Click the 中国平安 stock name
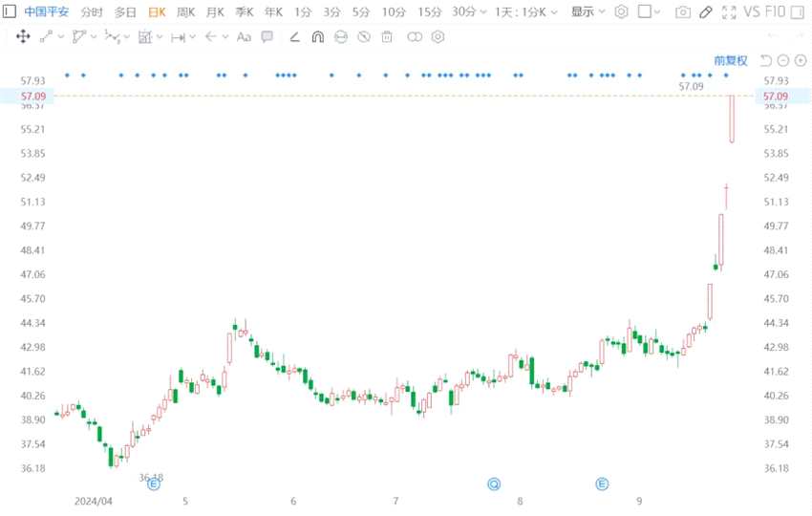The image size is (812, 516). (46, 11)
